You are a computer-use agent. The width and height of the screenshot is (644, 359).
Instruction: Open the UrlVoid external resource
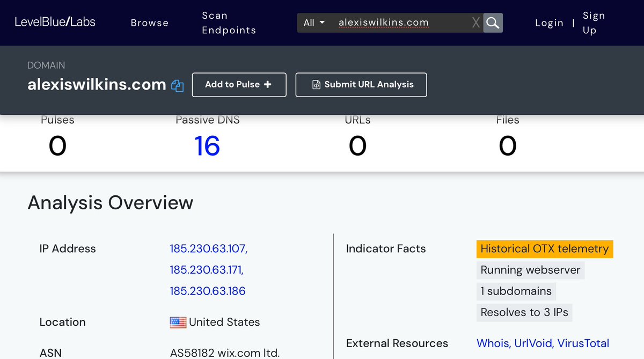point(533,343)
